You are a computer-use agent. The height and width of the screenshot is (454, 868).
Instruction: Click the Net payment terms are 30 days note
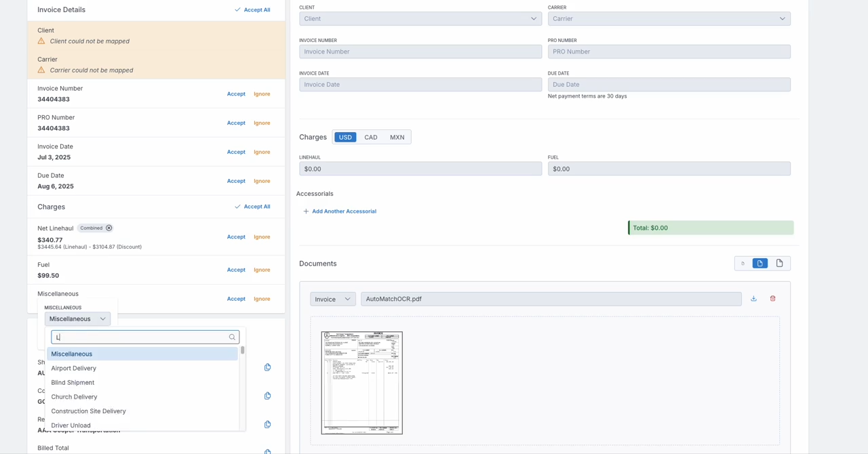(587, 96)
